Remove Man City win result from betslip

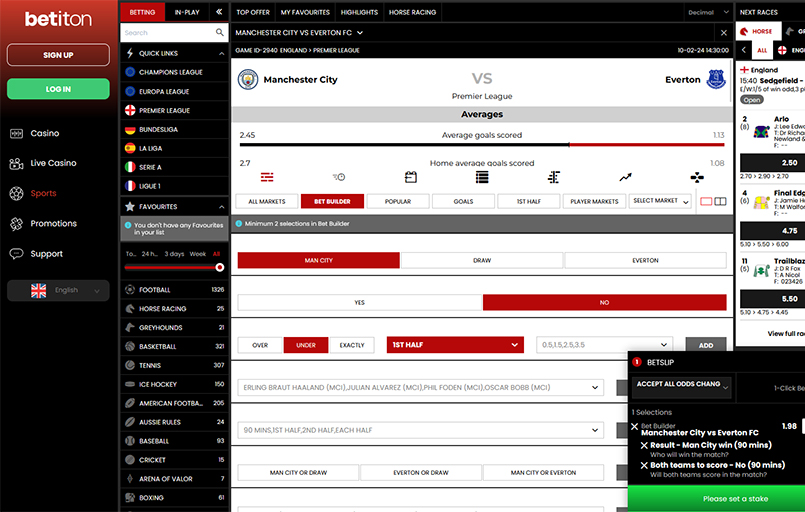[644, 446]
